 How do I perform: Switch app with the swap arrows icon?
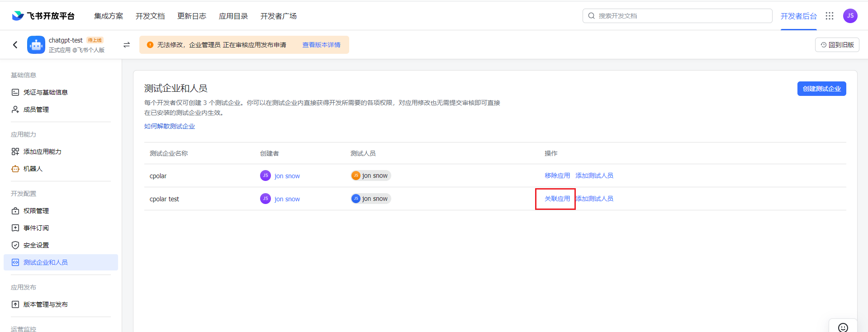point(127,45)
